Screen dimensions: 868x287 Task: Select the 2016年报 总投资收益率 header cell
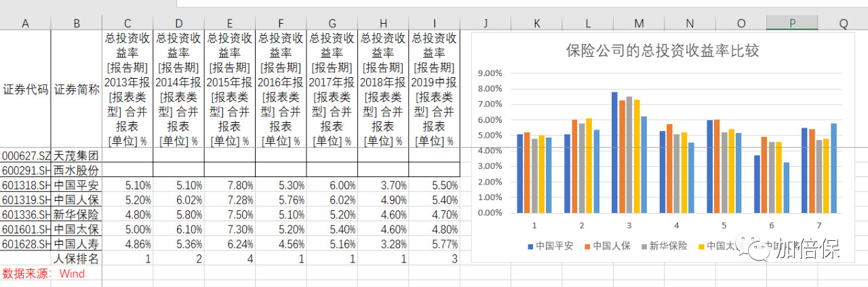[281, 90]
